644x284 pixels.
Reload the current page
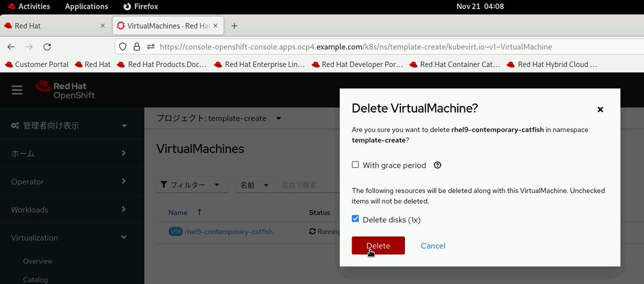(x=47, y=47)
